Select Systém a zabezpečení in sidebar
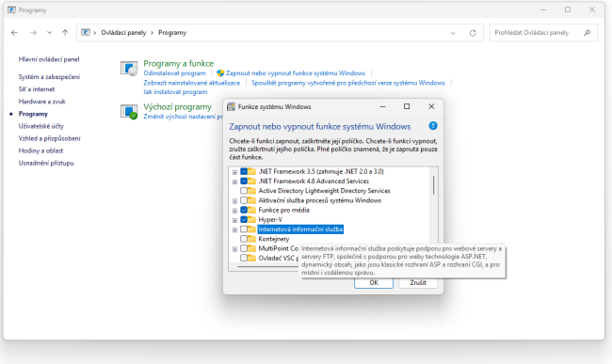Screen dimensions: 612x364 coord(49,77)
